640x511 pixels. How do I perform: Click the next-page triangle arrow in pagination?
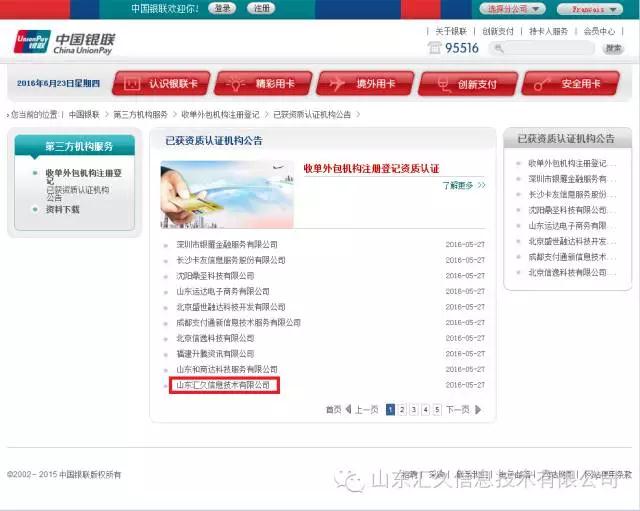[x=478, y=409]
